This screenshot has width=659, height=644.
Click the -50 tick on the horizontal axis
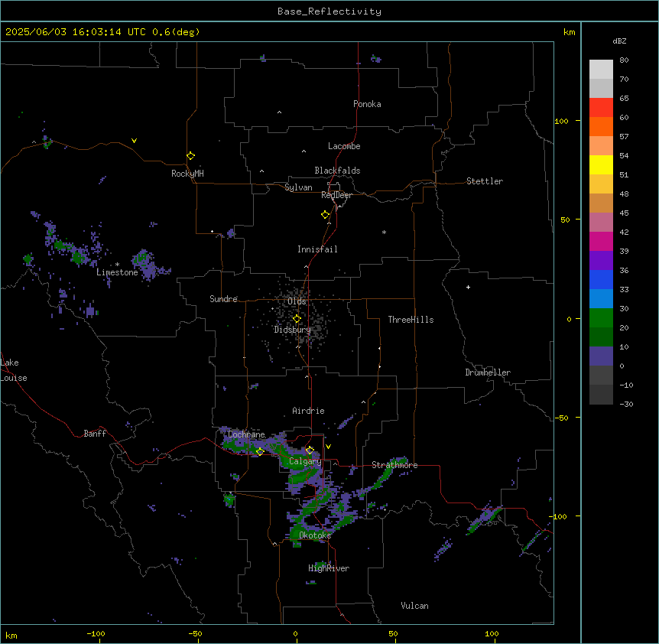(195, 633)
